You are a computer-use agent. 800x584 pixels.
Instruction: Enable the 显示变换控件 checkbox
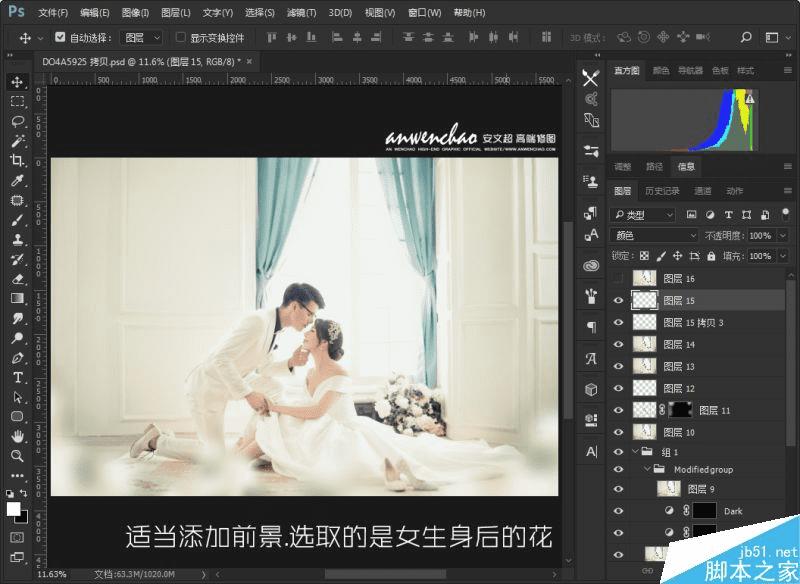coord(180,37)
